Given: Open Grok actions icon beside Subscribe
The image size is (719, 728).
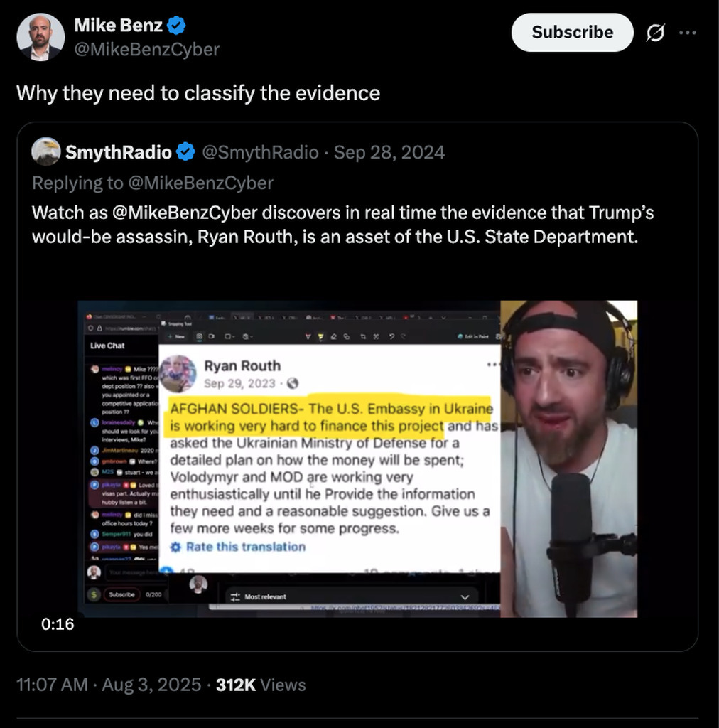Looking at the screenshot, I should point(656,33).
